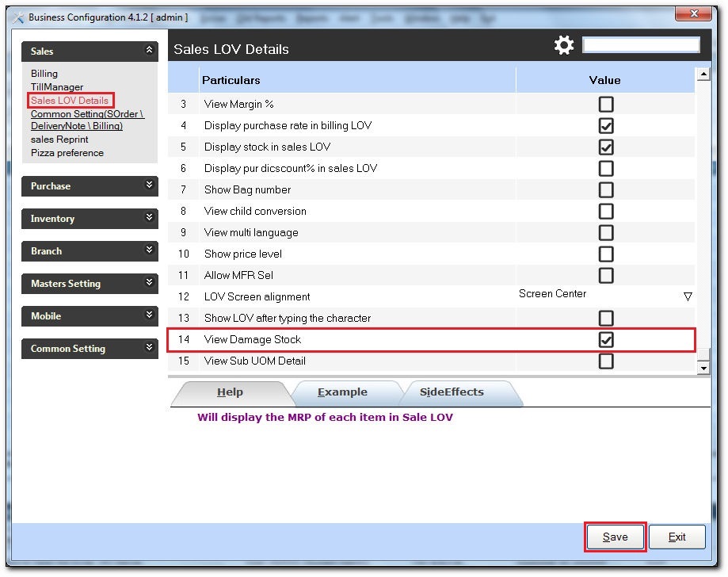Enable Show LOV after typing the character
Viewport: 728px width, 577px height.
click(x=606, y=319)
